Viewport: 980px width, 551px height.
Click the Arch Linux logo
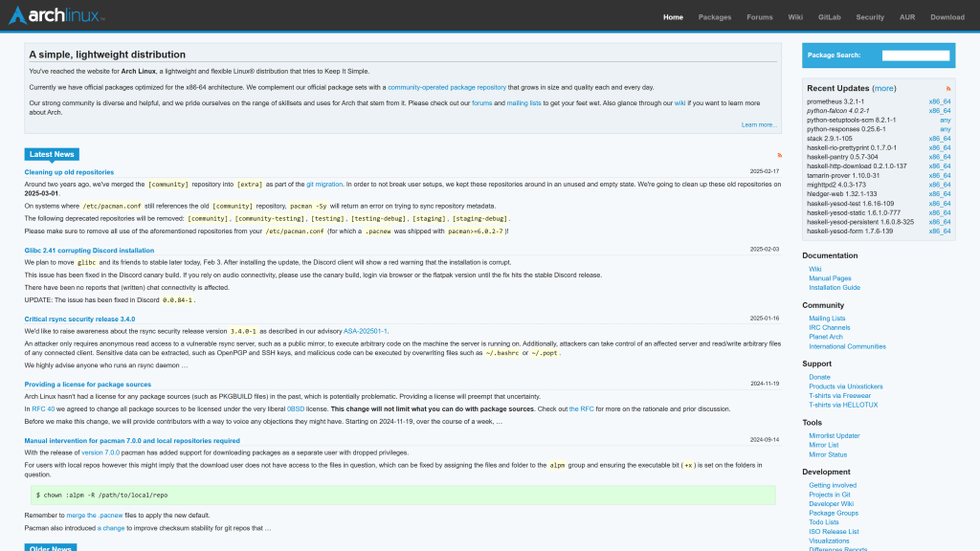56,15
